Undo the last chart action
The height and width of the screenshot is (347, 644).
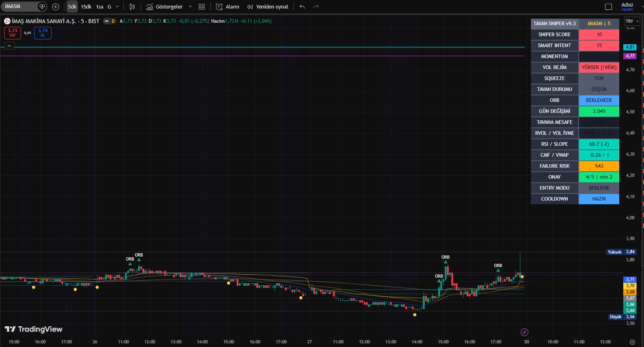[302, 7]
